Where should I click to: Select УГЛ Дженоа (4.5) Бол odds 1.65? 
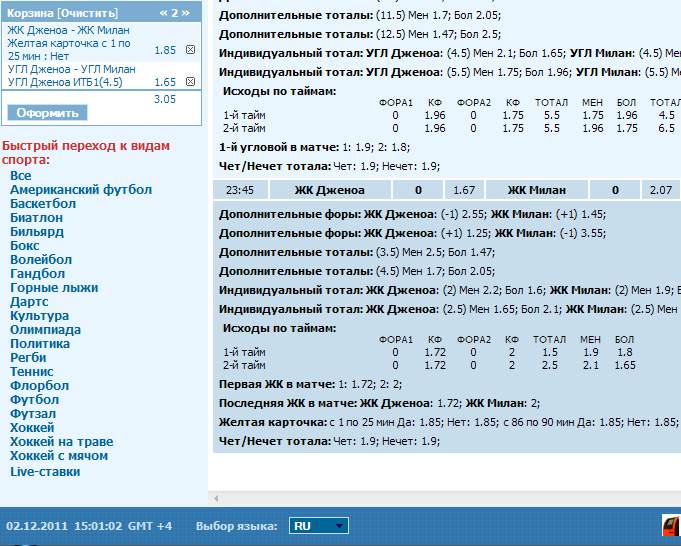[552, 53]
